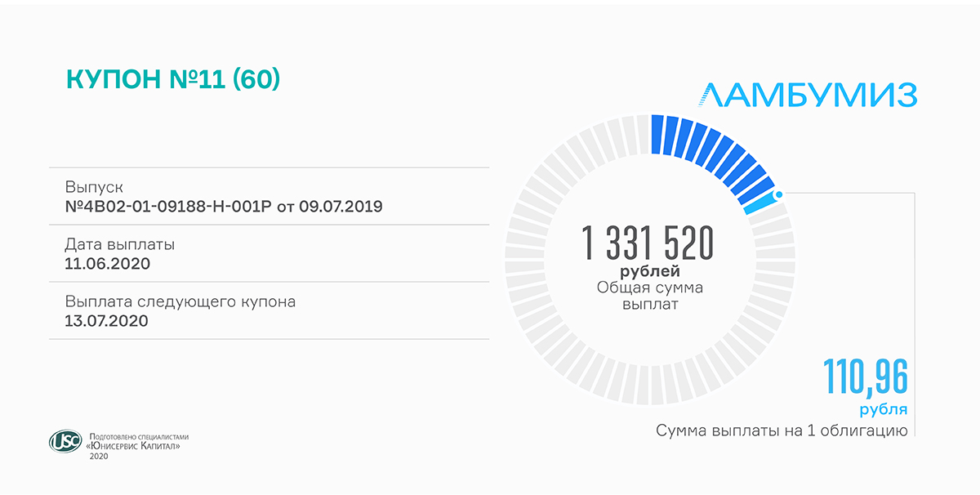Click the round USC logo emblem

(x=65, y=442)
